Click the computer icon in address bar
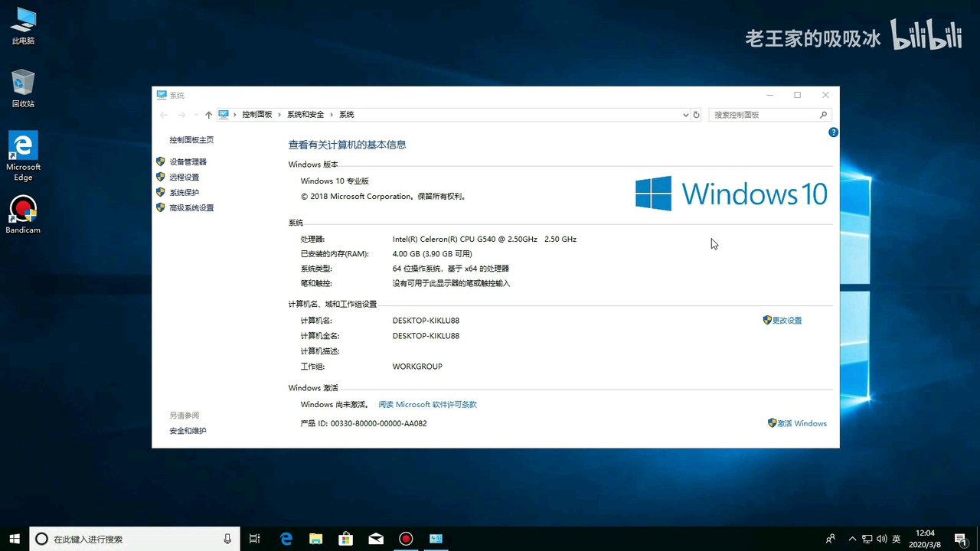 pyautogui.click(x=224, y=115)
